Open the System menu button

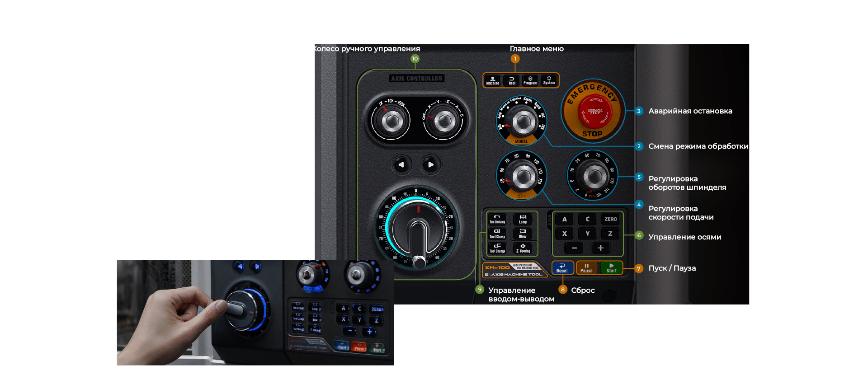click(x=549, y=80)
